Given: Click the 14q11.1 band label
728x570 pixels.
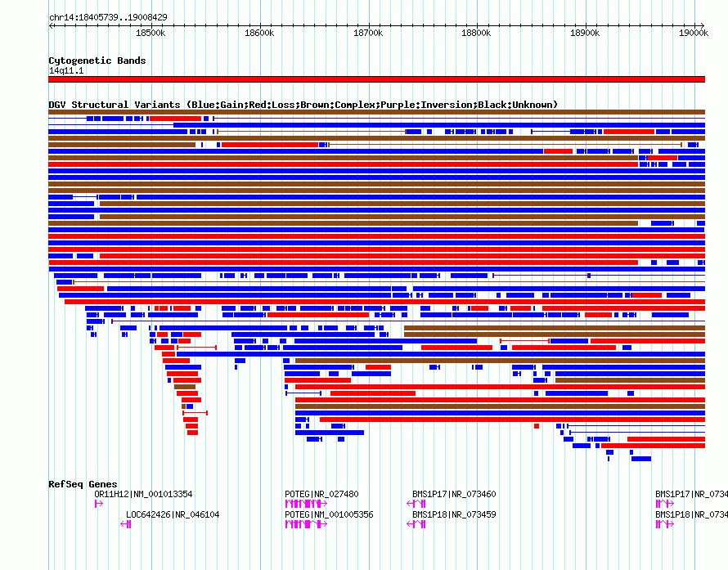Looking at the screenshot, I should [66, 70].
